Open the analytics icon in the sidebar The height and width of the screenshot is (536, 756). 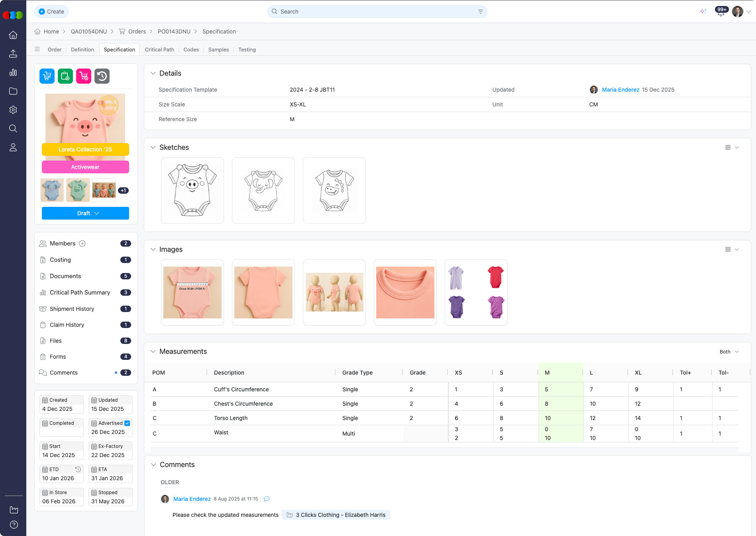13,73
